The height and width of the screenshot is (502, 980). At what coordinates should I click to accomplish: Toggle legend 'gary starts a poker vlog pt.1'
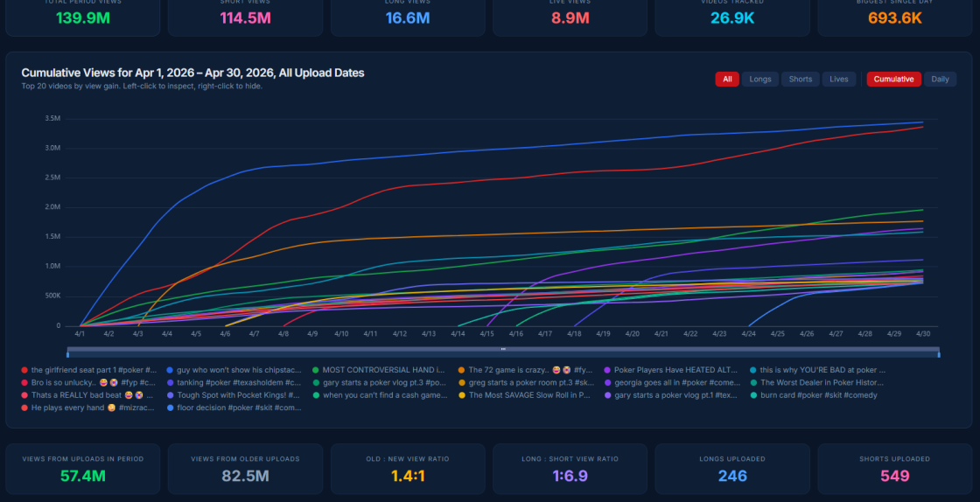(x=670, y=395)
